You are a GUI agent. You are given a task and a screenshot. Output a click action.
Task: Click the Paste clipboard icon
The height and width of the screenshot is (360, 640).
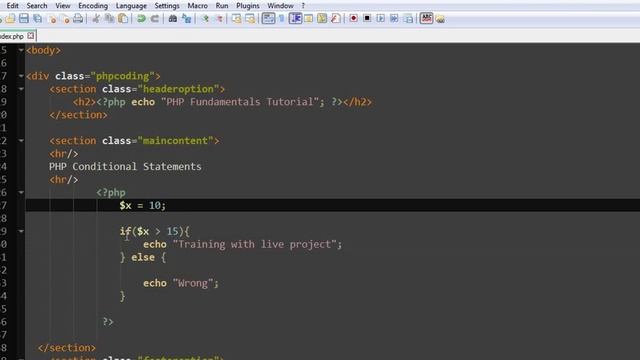click(122, 18)
